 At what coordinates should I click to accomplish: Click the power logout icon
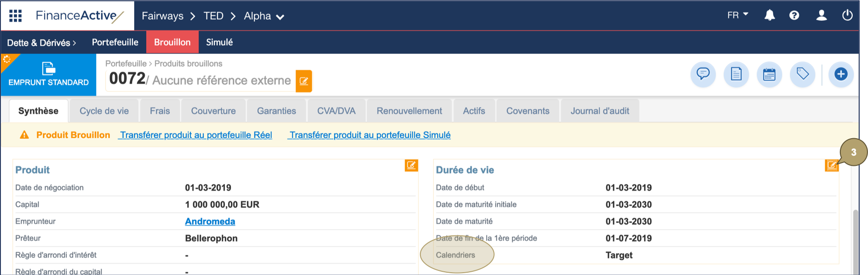[x=847, y=15]
